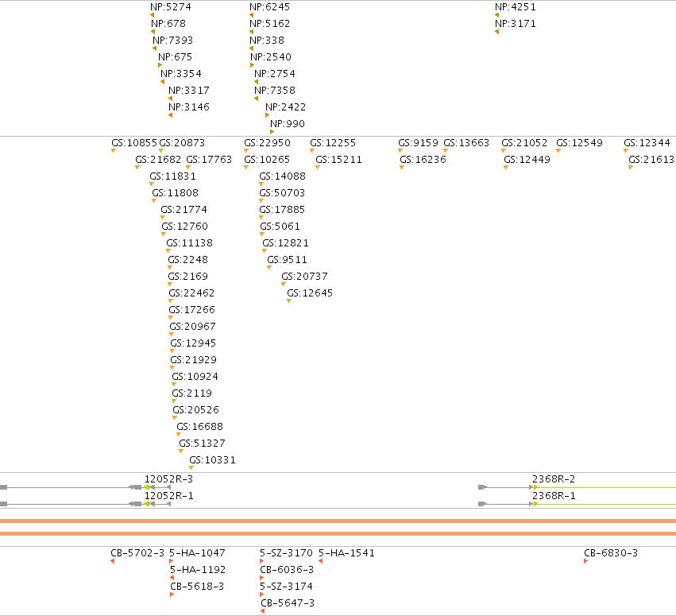Image resolution: width=676 pixels, height=616 pixels.
Task: Select the GS:12255 marker
Action: click(x=312, y=150)
